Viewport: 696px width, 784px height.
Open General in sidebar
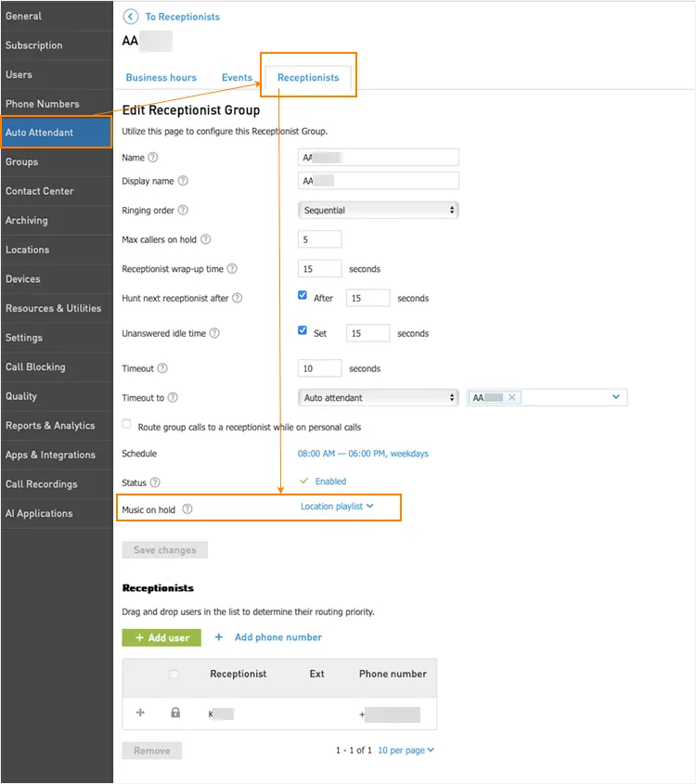tap(57, 16)
